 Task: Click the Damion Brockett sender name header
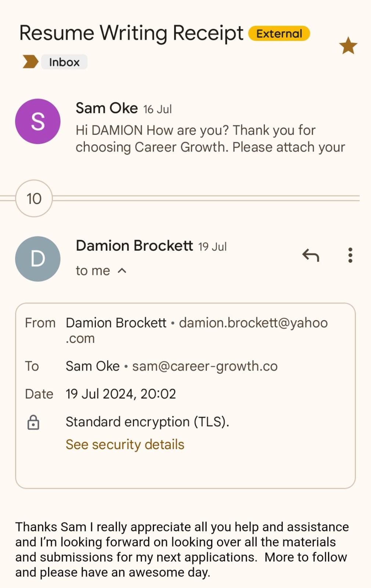click(134, 245)
